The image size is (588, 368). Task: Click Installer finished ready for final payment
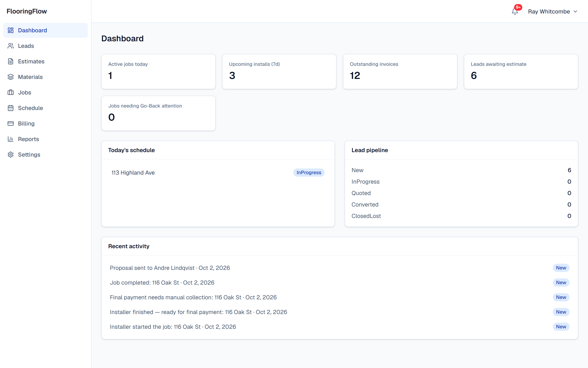click(340, 312)
